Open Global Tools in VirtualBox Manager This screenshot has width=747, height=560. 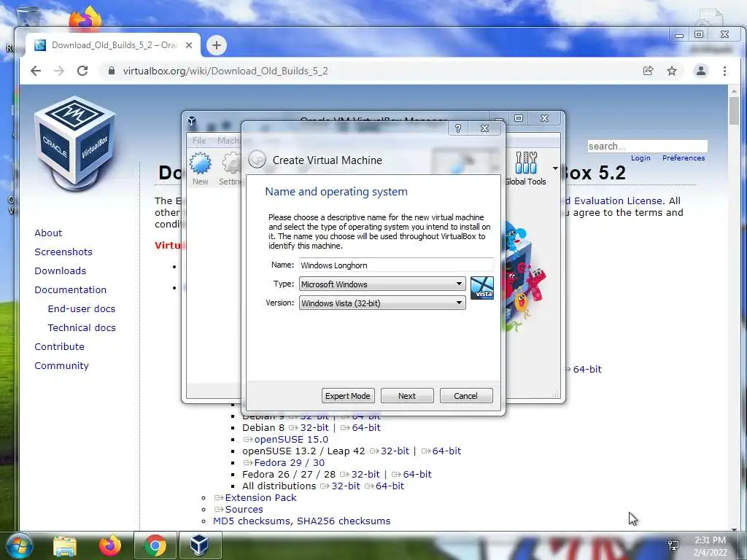pyautogui.click(x=526, y=168)
